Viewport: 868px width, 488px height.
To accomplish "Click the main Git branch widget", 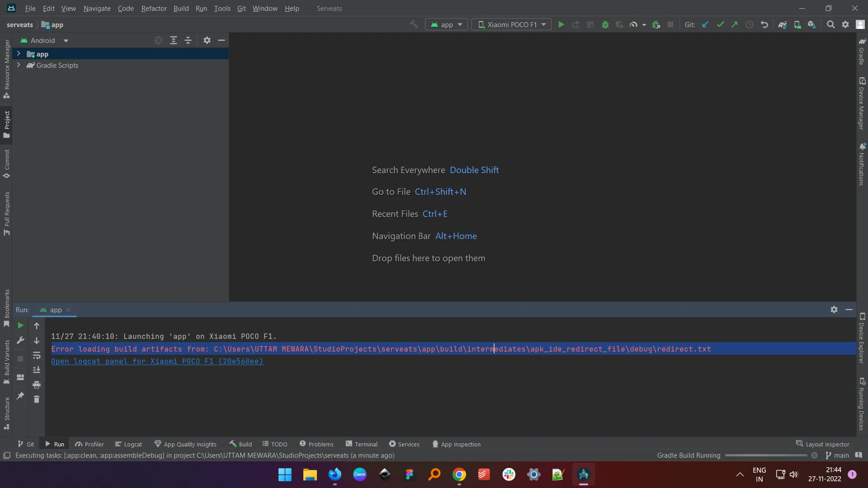I will (837, 455).
